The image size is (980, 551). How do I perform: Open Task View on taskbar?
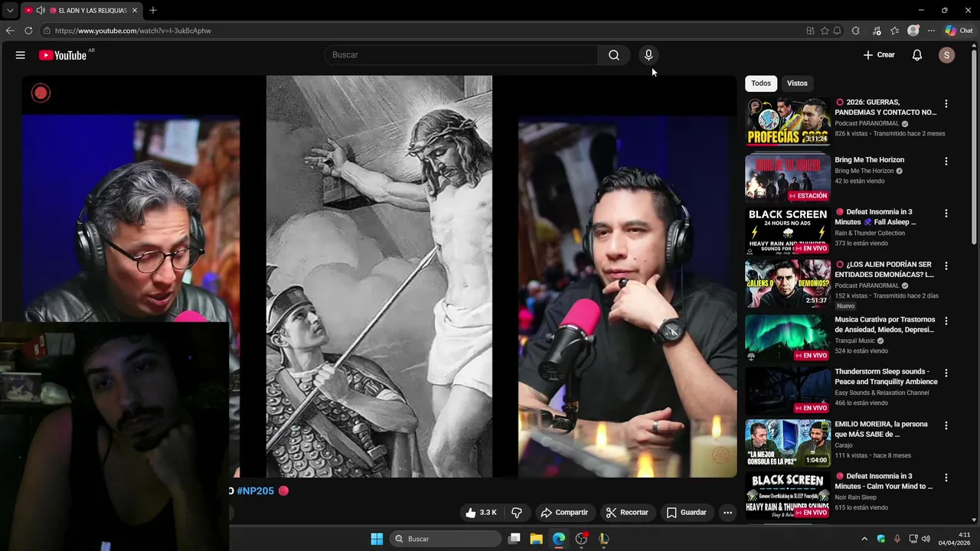point(514,539)
